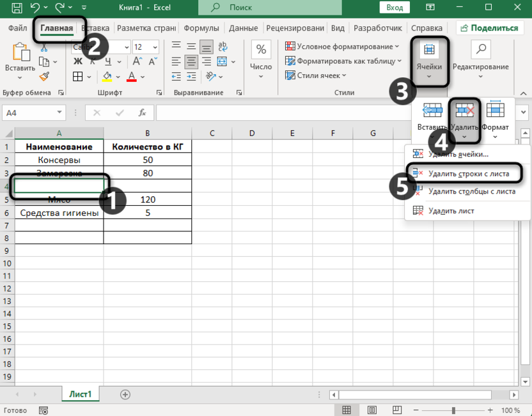
Task: Choose Удалить столбцы с листа
Action: tap(467, 191)
